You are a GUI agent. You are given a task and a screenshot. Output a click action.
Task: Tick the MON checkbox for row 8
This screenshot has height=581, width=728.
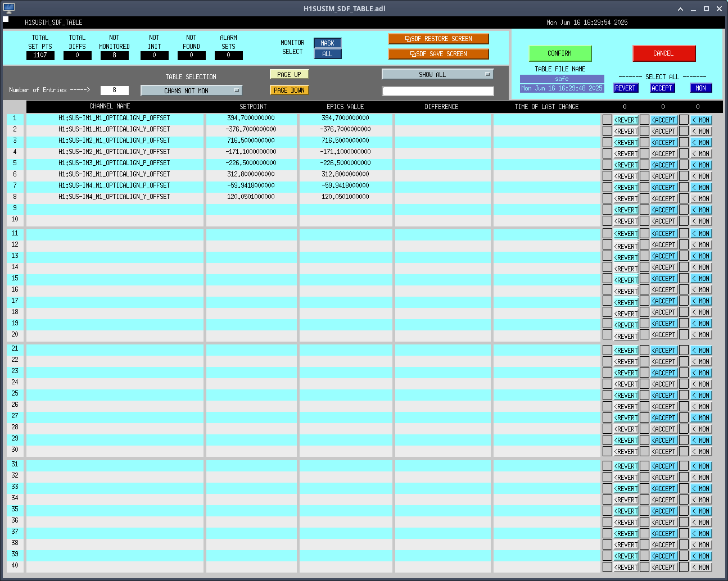pyautogui.click(x=684, y=198)
